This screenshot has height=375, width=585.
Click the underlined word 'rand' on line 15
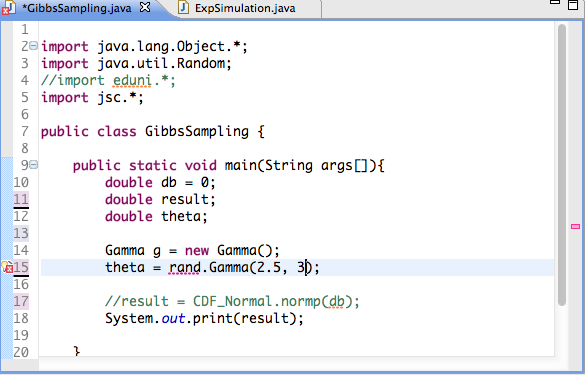coord(184,268)
